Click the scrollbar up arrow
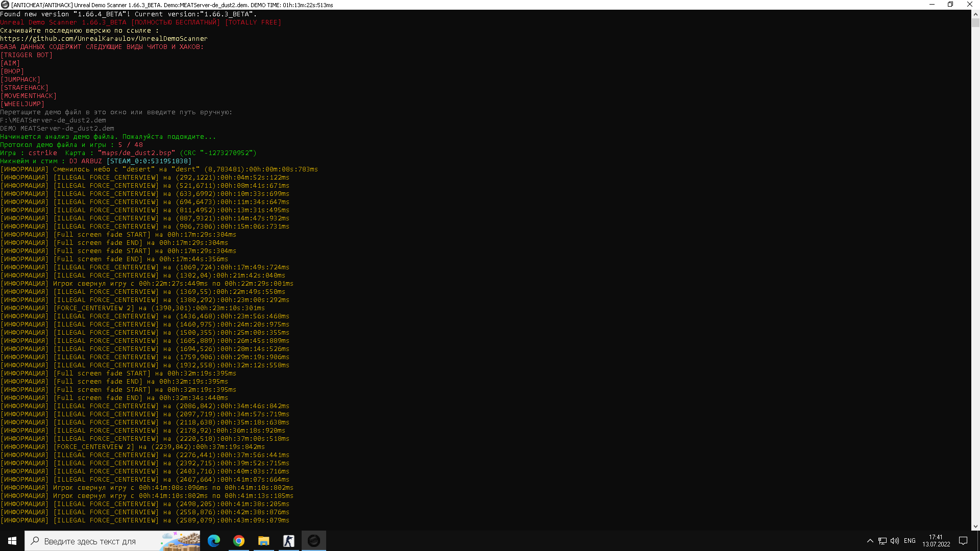The width and height of the screenshot is (980, 551). click(x=975, y=14)
